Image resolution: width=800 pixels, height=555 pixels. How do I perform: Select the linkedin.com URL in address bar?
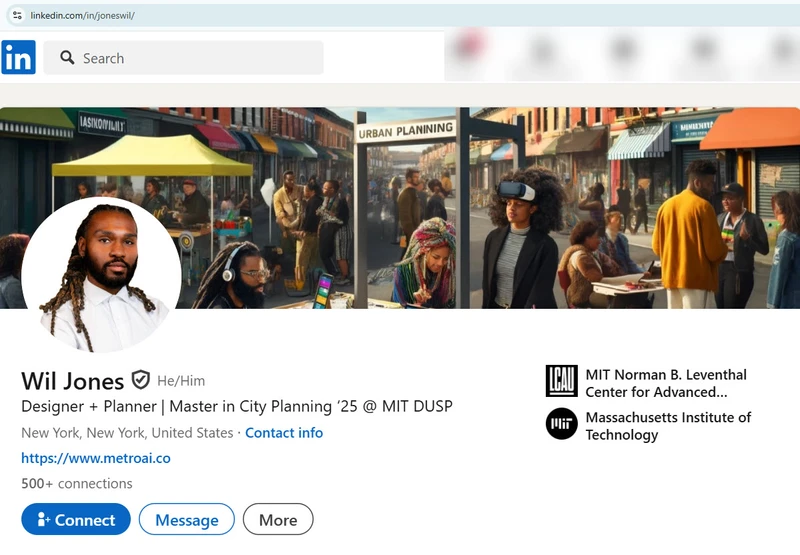point(82,16)
